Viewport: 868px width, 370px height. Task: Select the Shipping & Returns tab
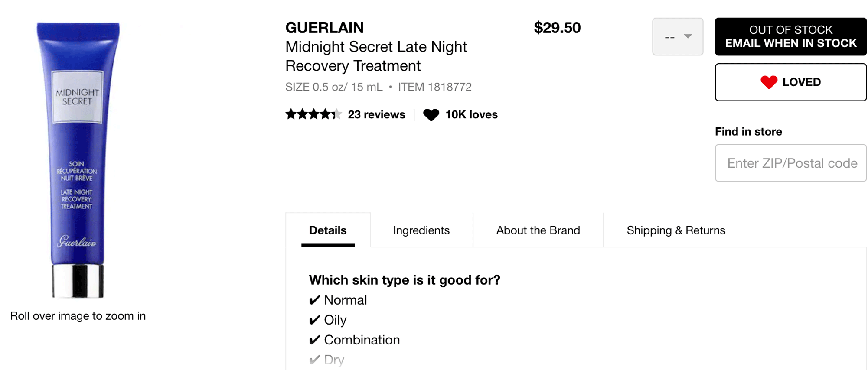[x=675, y=230]
